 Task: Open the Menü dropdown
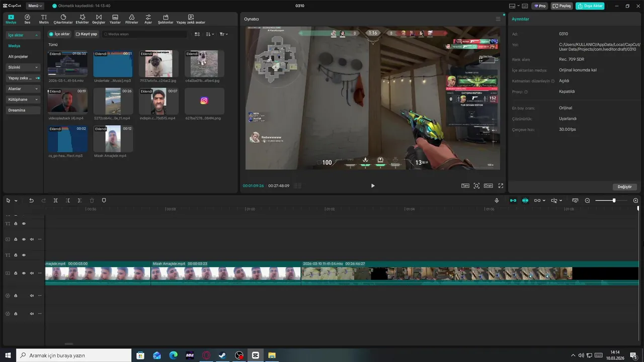[x=34, y=6]
